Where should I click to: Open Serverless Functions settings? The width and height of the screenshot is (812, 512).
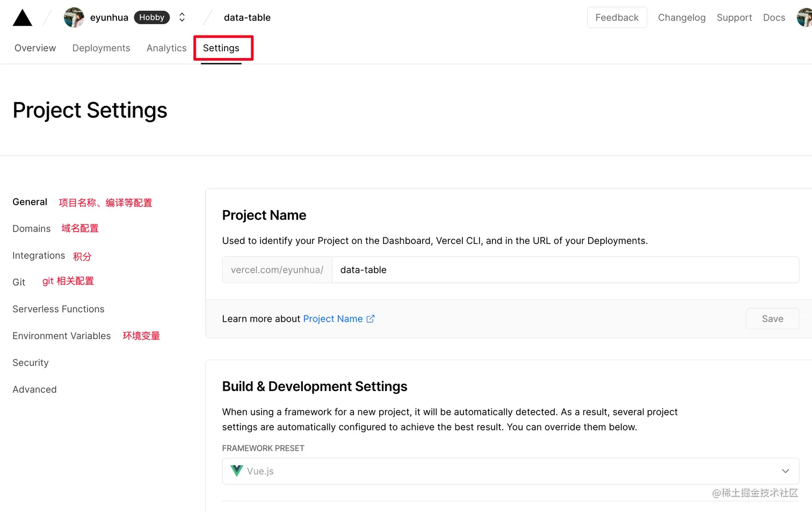pyautogui.click(x=59, y=309)
